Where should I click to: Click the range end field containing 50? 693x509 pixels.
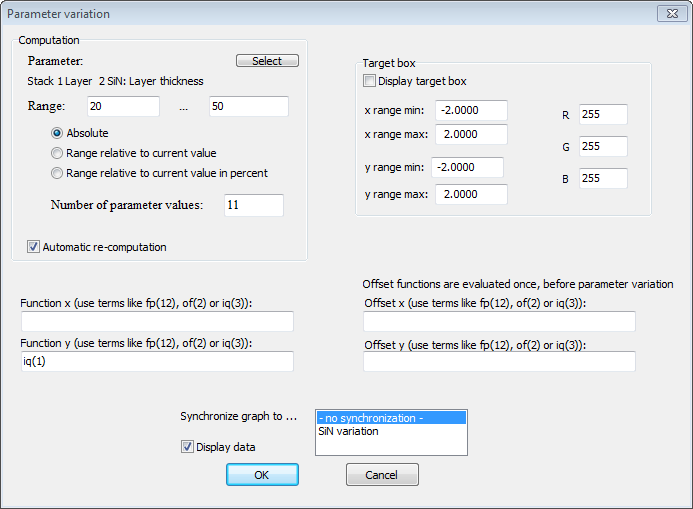point(249,106)
